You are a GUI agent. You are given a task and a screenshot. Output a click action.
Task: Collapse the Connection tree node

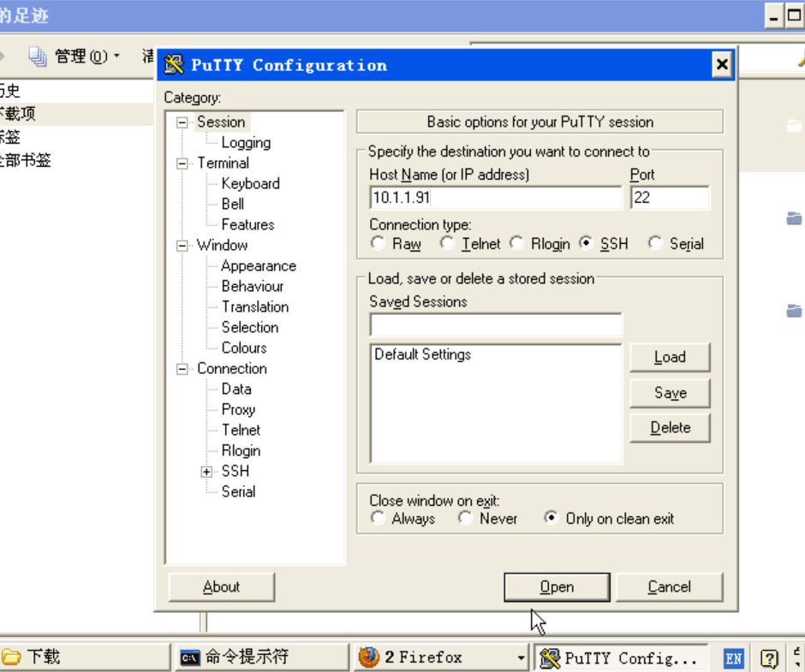tap(182, 369)
